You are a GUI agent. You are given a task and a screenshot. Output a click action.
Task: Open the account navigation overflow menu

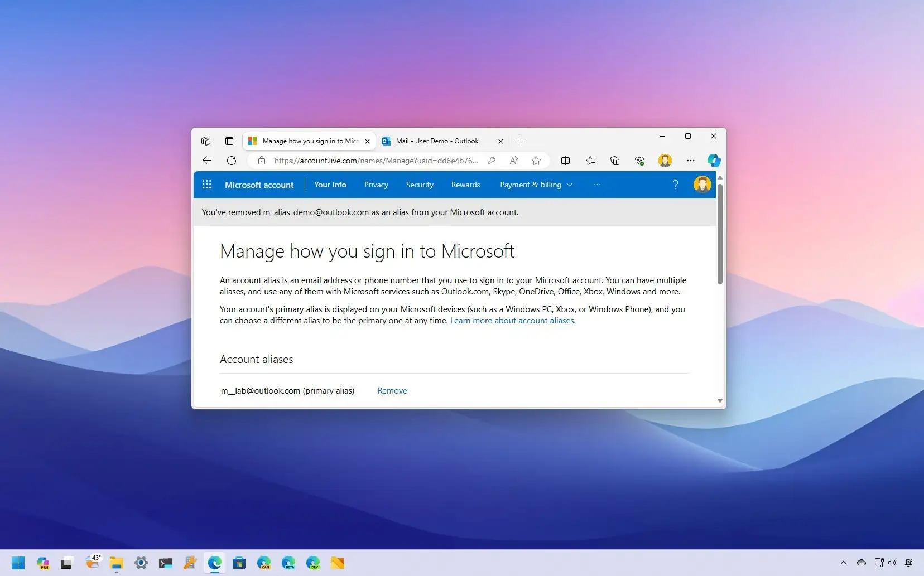click(598, 185)
